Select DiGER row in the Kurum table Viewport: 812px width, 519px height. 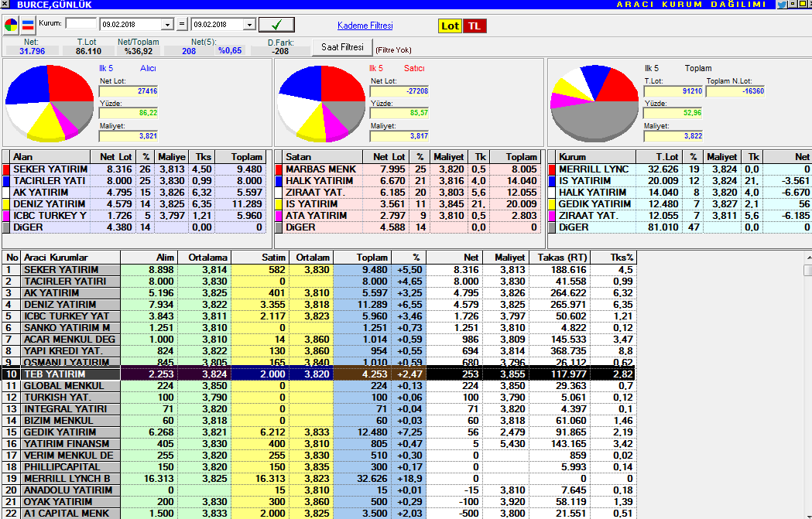680,227
